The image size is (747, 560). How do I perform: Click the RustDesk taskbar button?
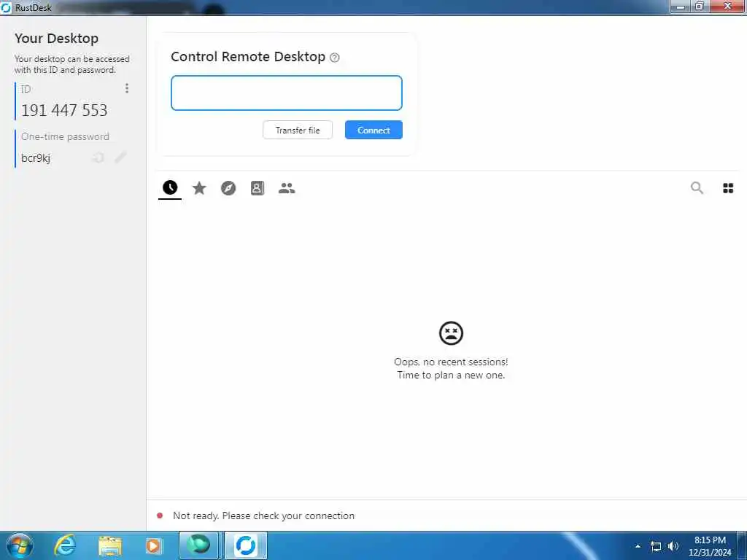click(245, 545)
